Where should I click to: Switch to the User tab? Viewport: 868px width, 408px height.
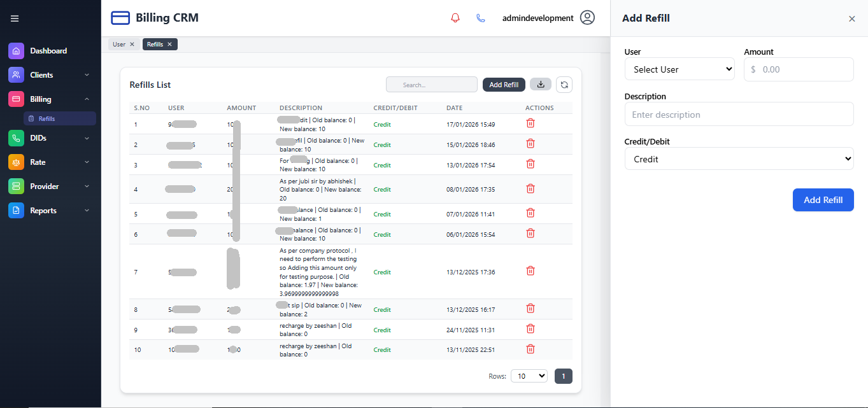(119, 45)
